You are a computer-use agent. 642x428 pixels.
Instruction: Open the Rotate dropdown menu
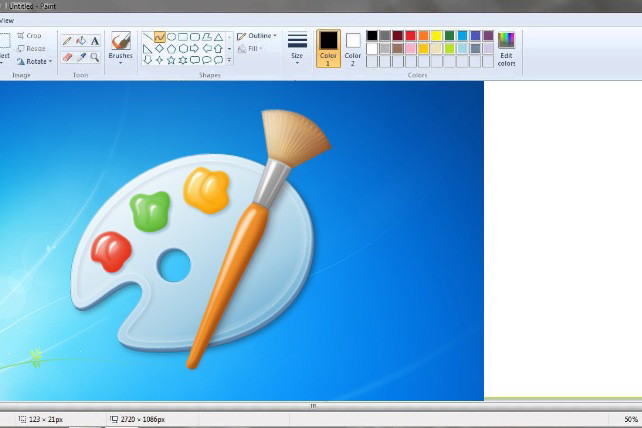click(x=35, y=61)
